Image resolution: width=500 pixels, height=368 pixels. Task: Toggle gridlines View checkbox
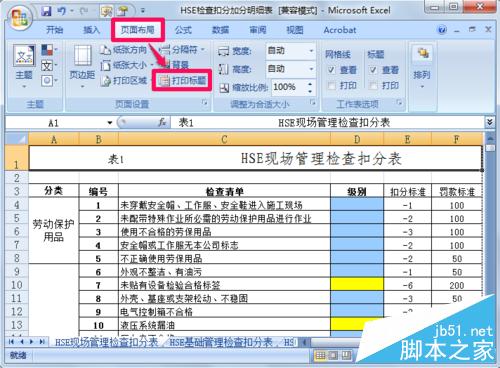tap(331, 70)
